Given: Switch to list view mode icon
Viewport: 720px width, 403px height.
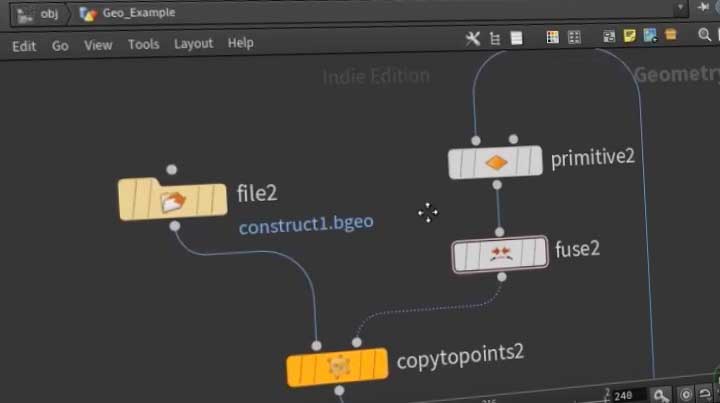Looking at the screenshot, I should point(517,38).
